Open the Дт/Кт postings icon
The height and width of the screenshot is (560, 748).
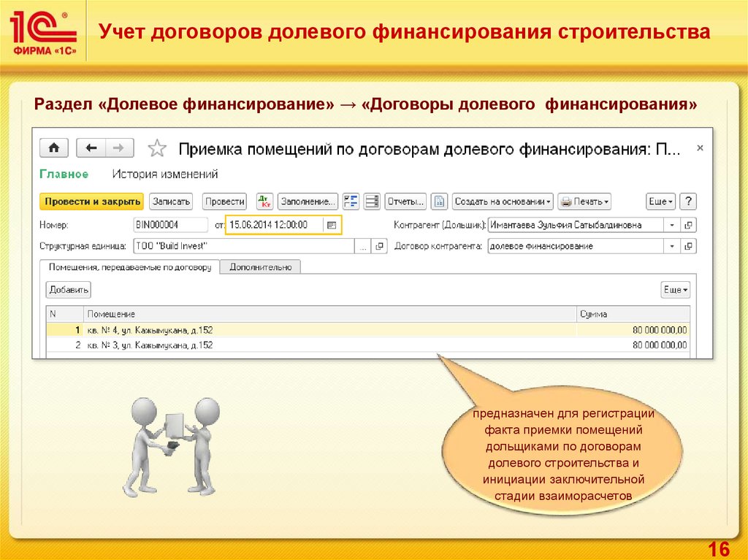(264, 202)
